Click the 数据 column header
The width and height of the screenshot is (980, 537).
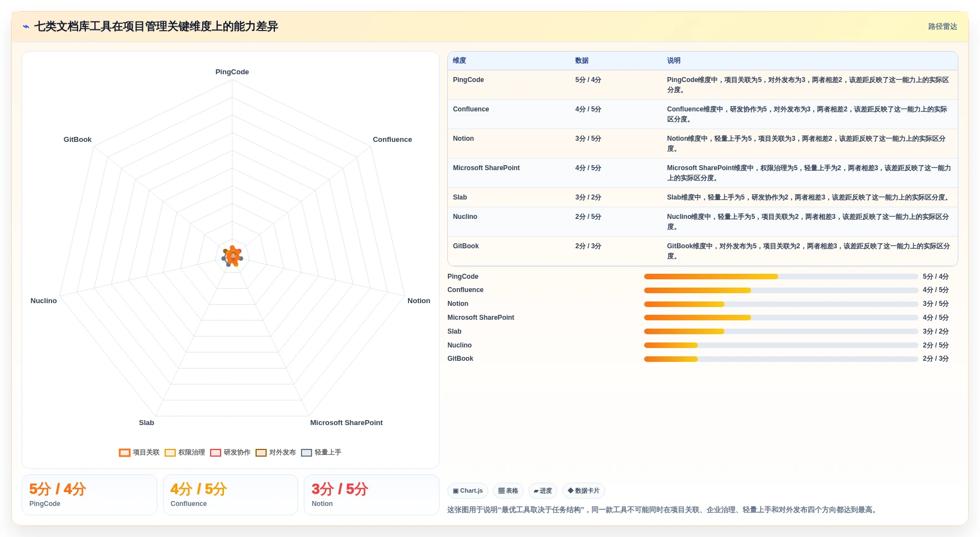point(582,61)
